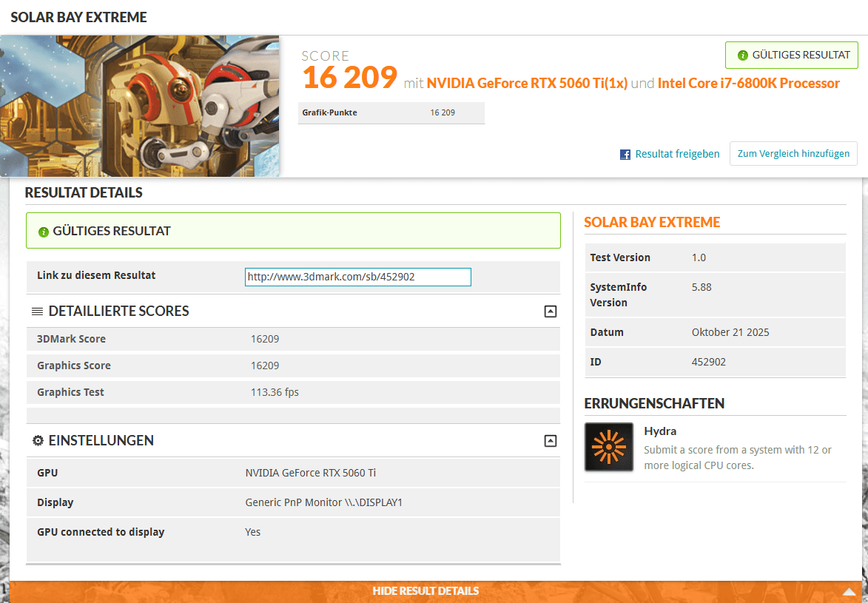Click the Yes value for GPU connected to display
This screenshot has height=603, width=868.
pos(252,532)
